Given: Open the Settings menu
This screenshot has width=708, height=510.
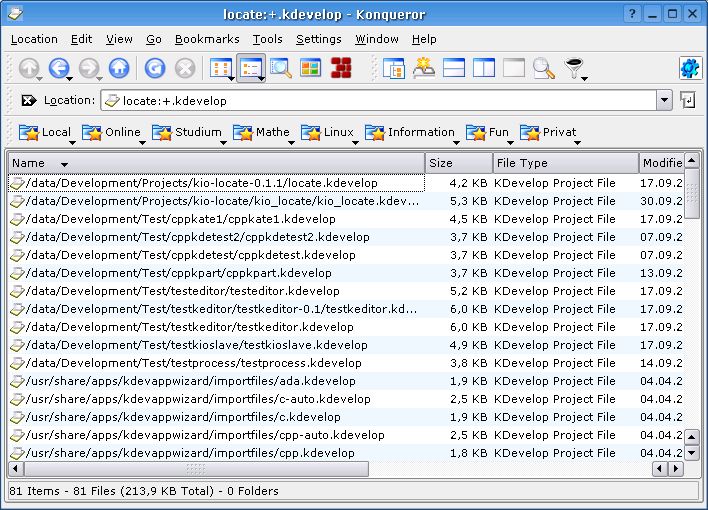Looking at the screenshot, I should (x=318, y=39).
